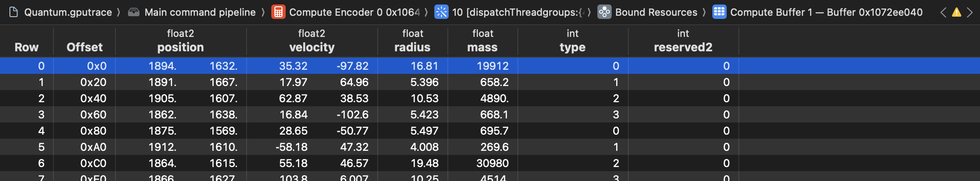This screenshot has height=181, width=980.
Task: Select the mass column header
Action: pos(482,47)
